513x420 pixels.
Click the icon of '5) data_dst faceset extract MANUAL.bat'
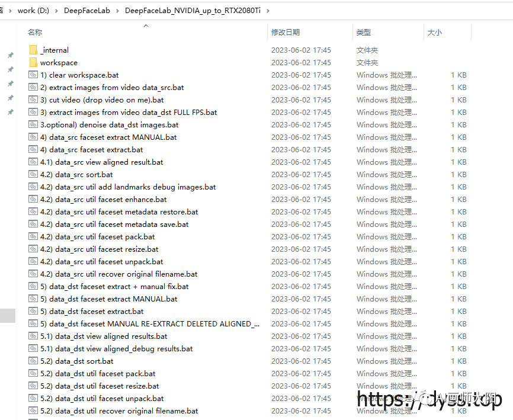(33, 299)
